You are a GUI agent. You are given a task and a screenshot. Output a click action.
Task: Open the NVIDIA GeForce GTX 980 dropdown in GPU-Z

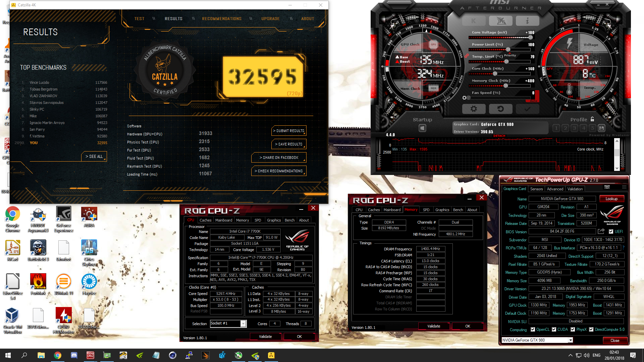570,340
